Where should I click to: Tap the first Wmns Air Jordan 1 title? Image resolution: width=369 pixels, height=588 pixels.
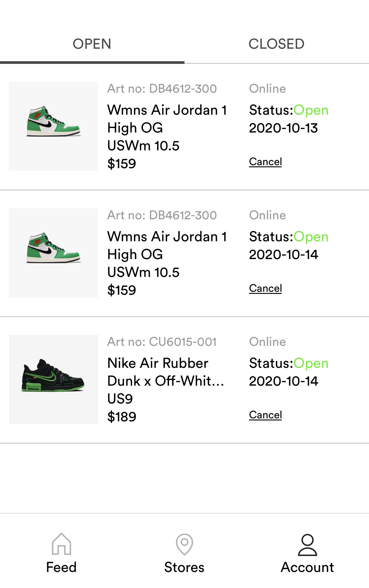point(167,119)
